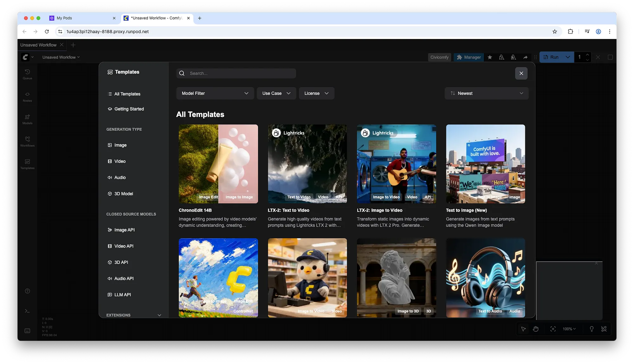Expand the Run button dropdown arrow
Screen dimensions: 634x364
click(568, 57)
